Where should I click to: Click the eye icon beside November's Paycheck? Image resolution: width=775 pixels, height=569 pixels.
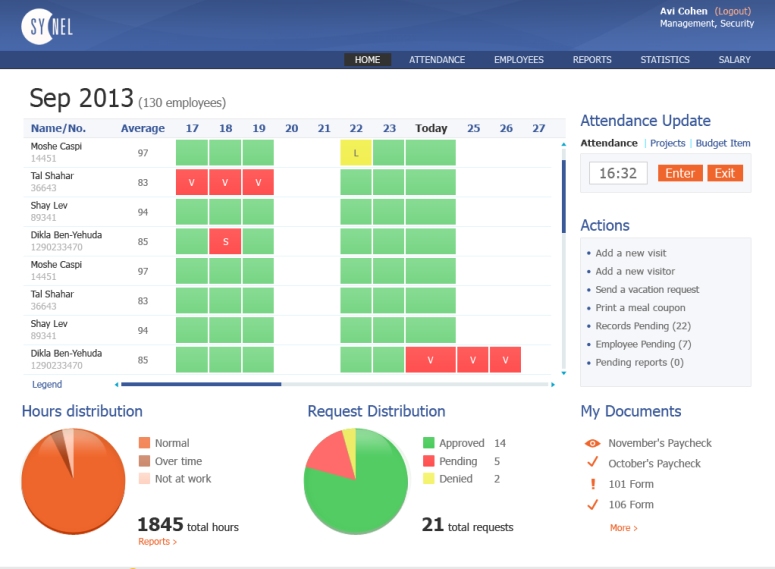(592, 443)
